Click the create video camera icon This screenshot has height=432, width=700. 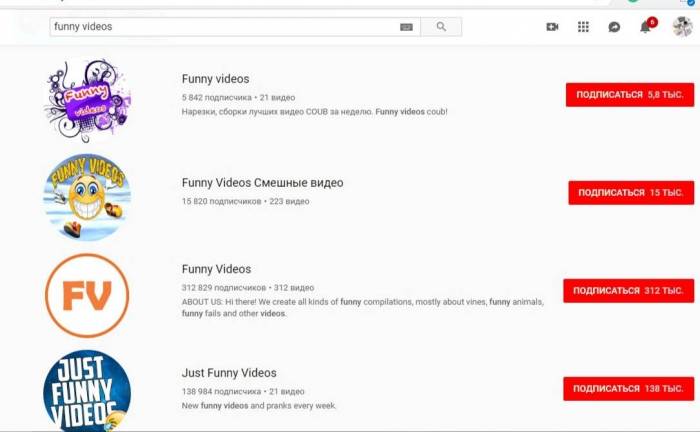[x=552, y=27]
